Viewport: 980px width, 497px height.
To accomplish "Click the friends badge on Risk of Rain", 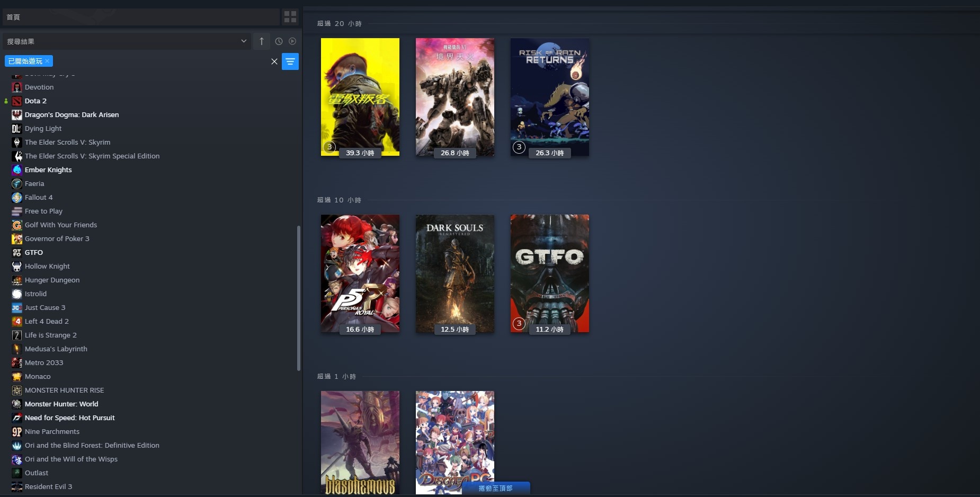I will pos(519,147).
